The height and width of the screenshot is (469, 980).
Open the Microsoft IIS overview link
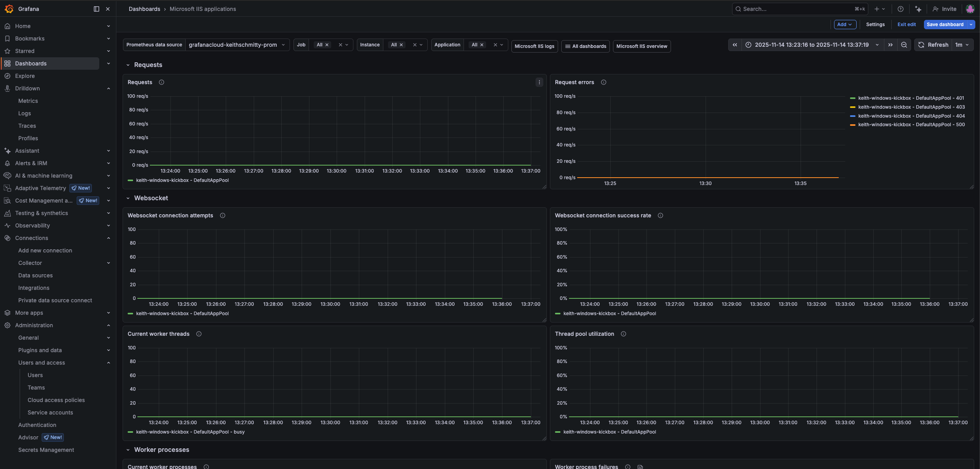(x=641, y=46)
